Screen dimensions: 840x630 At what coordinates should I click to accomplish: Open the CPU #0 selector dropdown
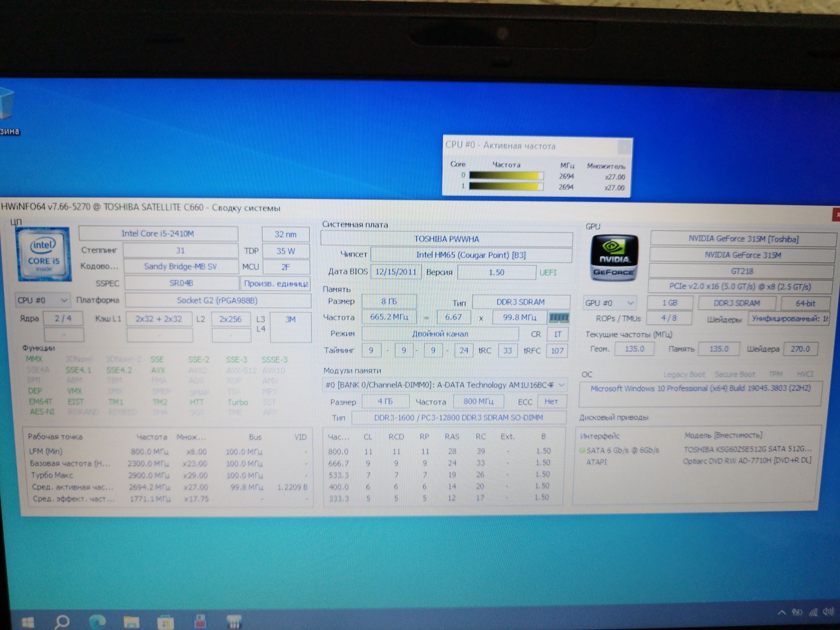[42, 300]
